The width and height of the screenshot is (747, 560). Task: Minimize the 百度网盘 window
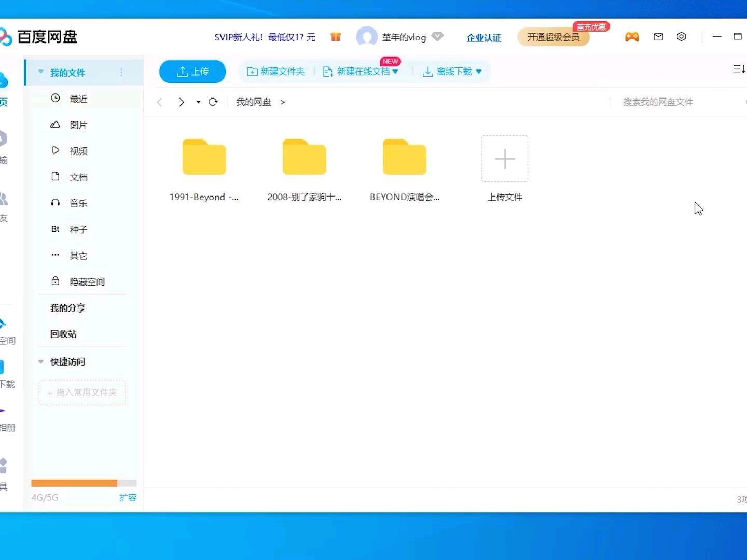coord(717,37)
